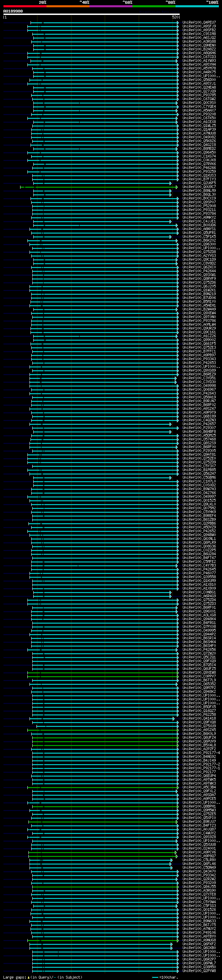Select label UniRef100_P92177-2
Image resolution: width=222 pixels, height=980 pixels.
201,764
